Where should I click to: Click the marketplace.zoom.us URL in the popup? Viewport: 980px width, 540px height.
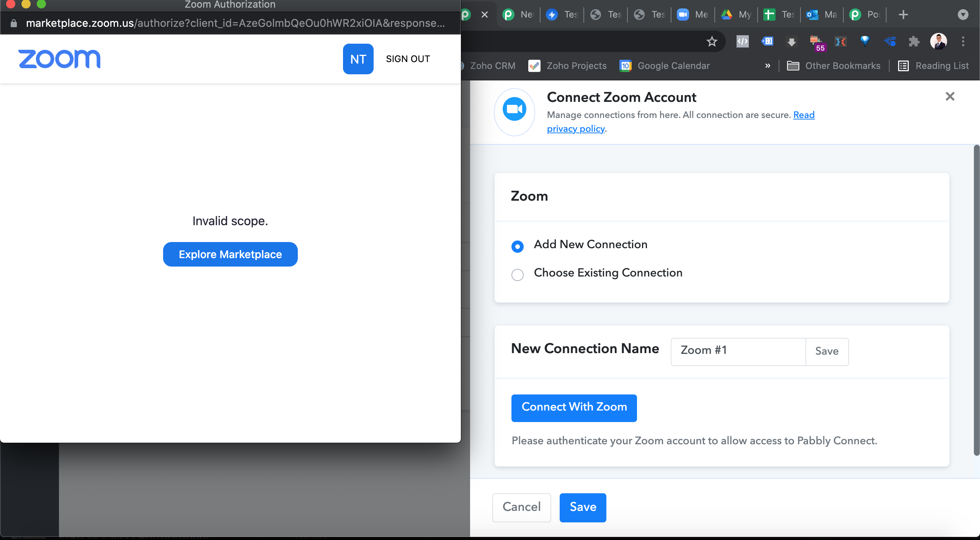pos(235,23)
